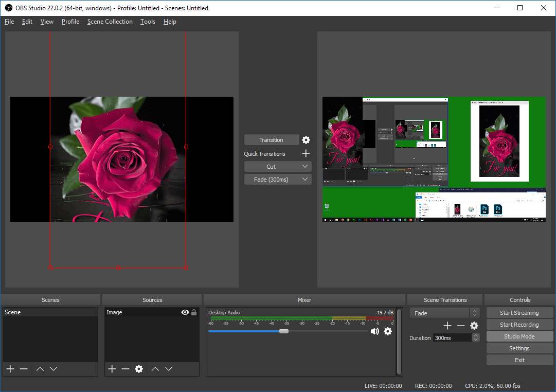The height and width of the screenshot is (392, 556).
Task: Expand the Fade (300ms) quick transition dropdown
Action: 305,180
